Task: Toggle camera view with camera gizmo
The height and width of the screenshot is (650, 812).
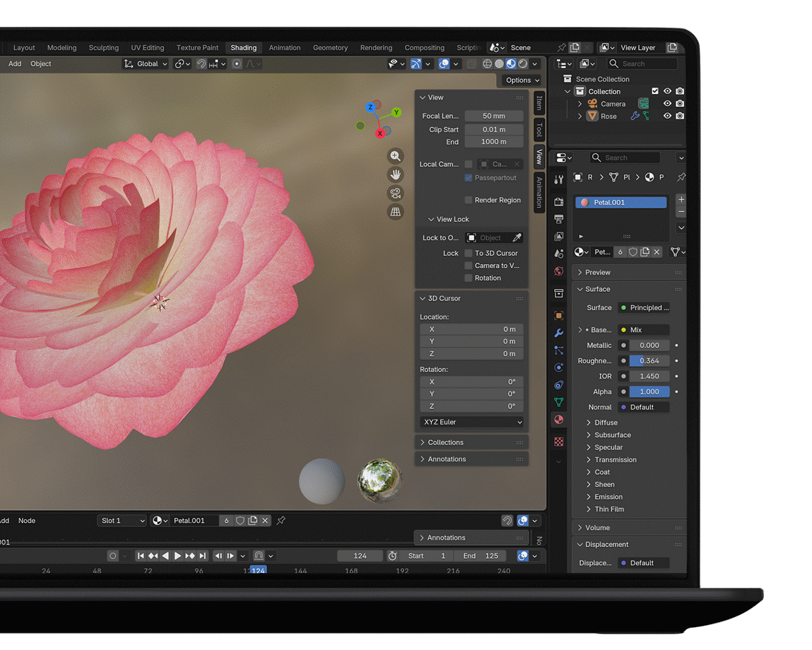Action: (395, 193)
